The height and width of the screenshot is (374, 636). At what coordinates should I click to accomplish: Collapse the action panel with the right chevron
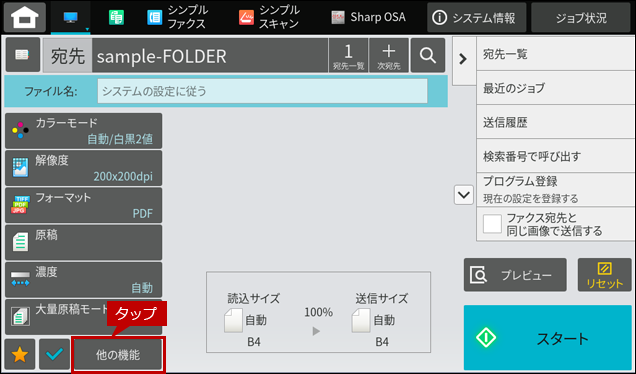463,59
